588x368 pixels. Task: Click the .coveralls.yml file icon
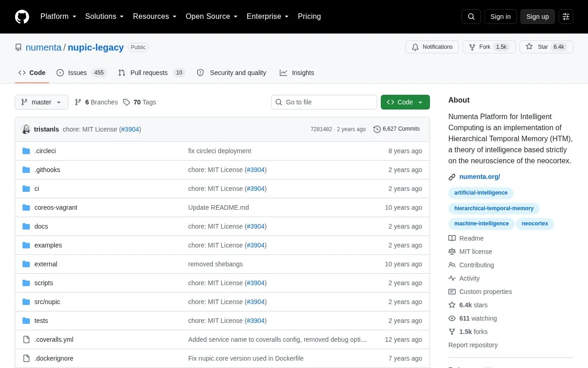tap(26, 339)
